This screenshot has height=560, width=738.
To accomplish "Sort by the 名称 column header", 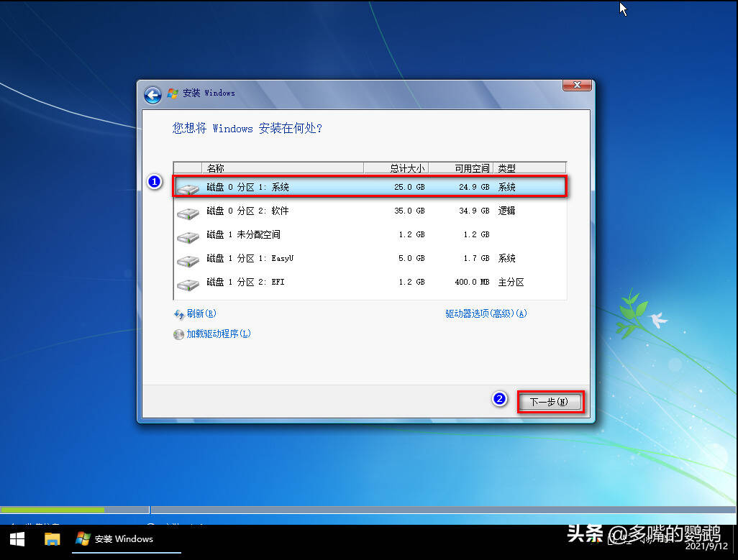I will coord(283,168).
